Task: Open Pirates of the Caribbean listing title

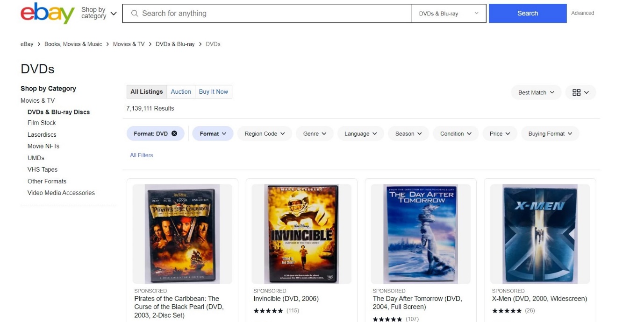Action: pyautogui.click(x=179, y=307)
